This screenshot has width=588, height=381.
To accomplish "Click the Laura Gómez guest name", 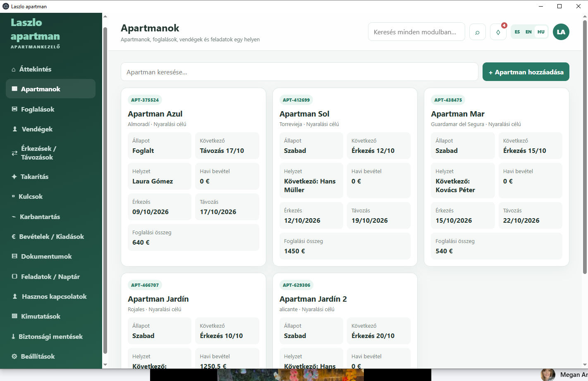I will point(153,181).
